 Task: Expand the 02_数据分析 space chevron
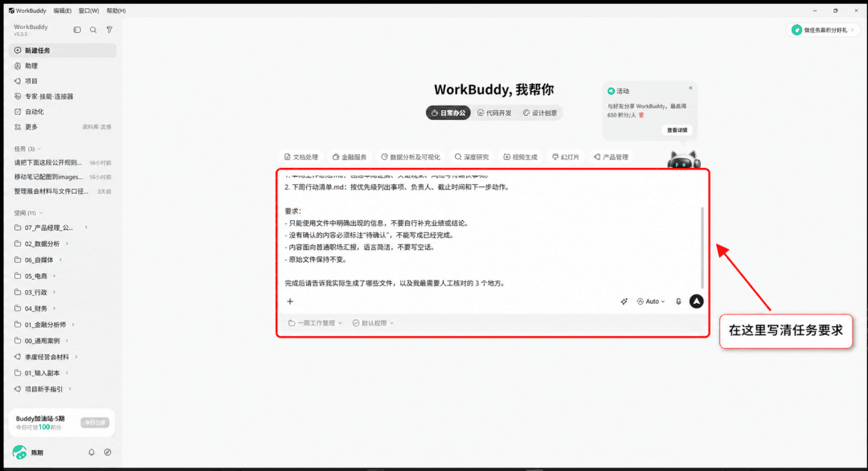(67, 244)
